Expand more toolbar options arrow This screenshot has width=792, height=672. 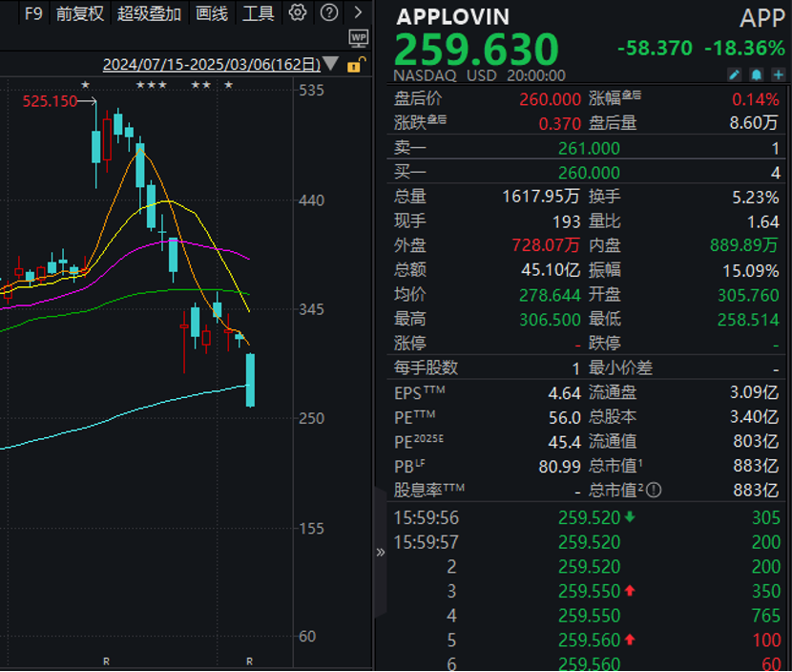click(x=358, y=12)
